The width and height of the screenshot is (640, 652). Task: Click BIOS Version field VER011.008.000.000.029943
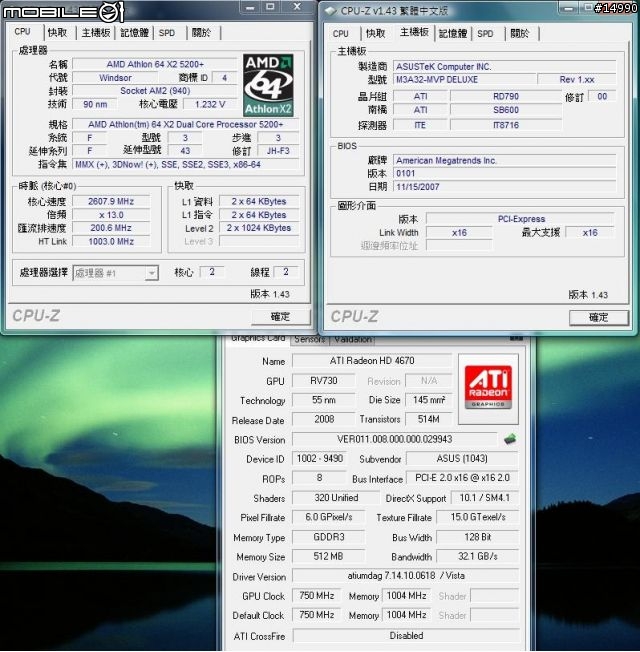[x=394, y=439]
